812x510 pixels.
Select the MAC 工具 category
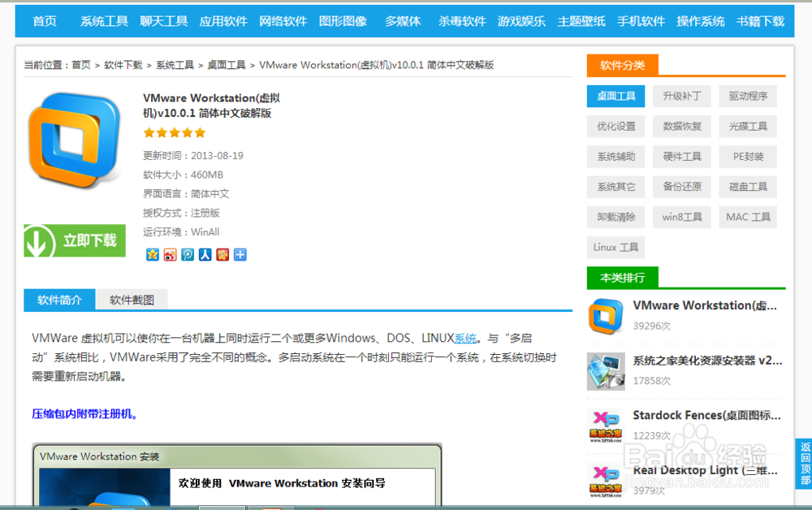coord(748,218)
